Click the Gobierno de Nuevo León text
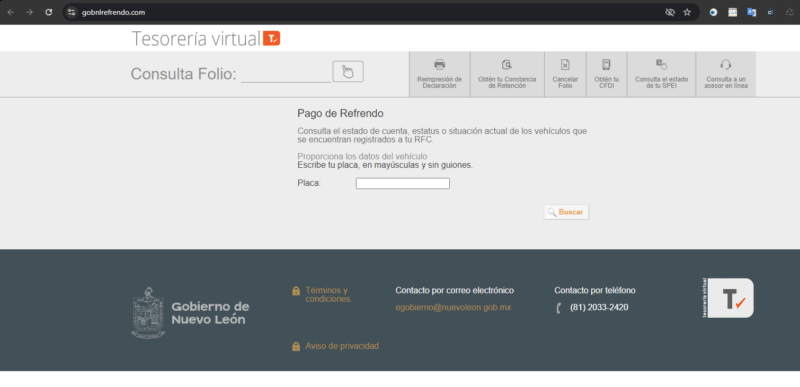Viewport: 800px width, 387px height. (210, 313)
